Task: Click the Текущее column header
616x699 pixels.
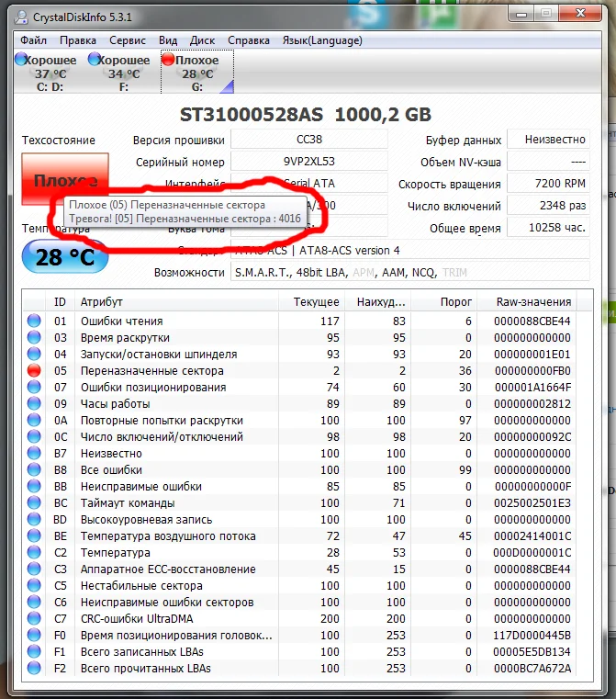Action: 312,302
